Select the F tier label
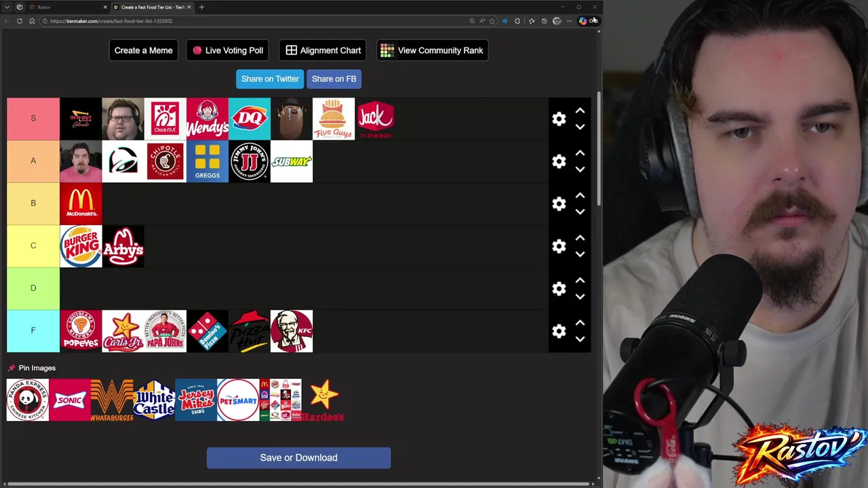This screenshot has width=868, height=488. [33, 331]
